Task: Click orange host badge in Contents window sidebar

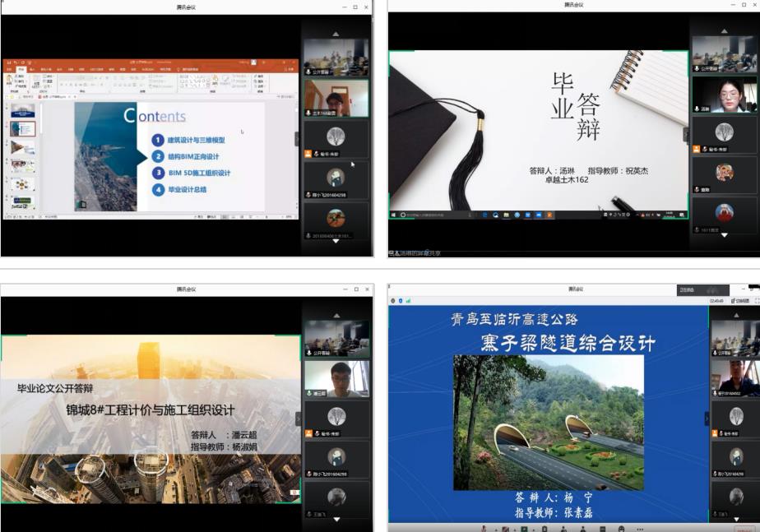Action: 308,154
